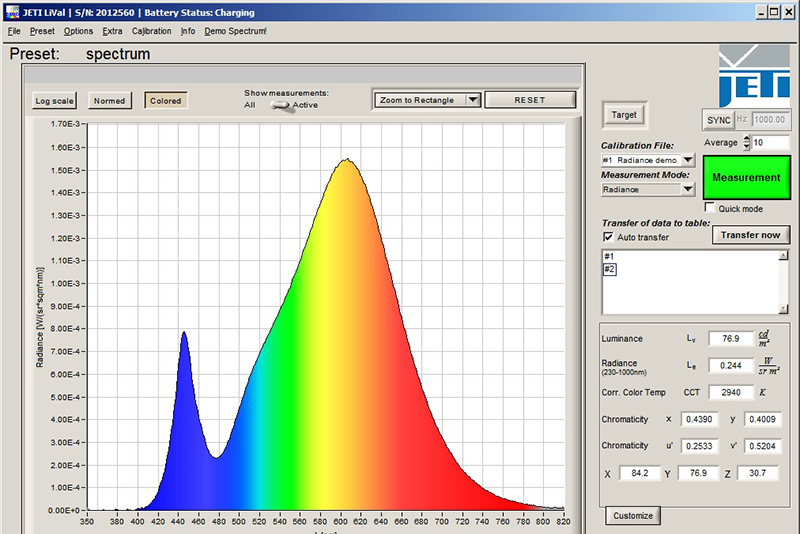Screen dimensions: 800x534
Task: Select measurement #1 in the list
Action: click(x=609, y=257)
